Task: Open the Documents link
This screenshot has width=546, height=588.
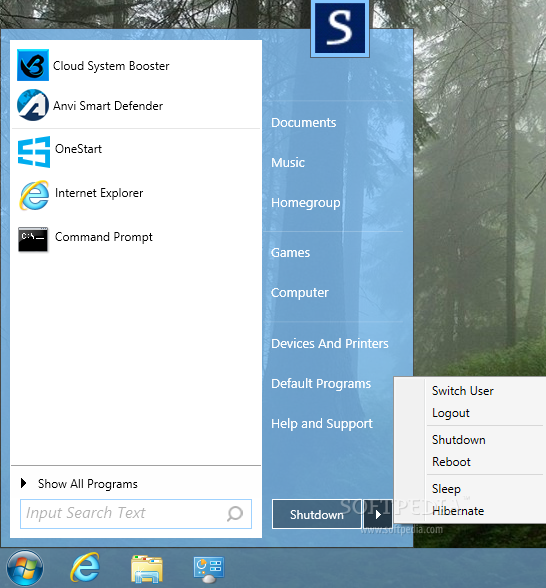Action: tap(304, 123)
